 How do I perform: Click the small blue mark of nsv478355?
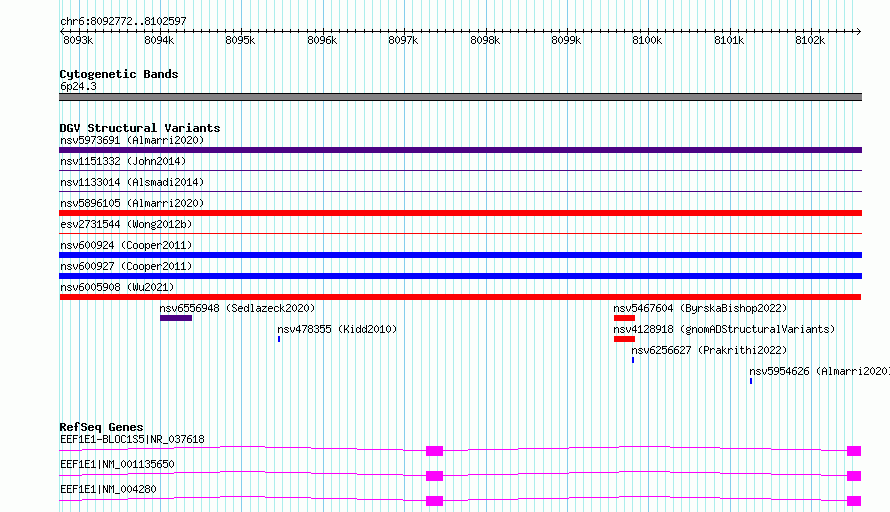point(279,339)
